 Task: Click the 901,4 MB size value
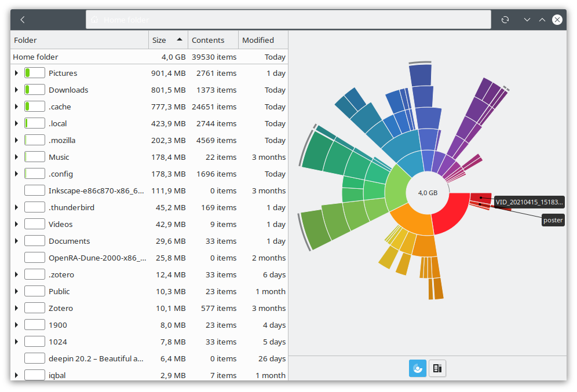pyautogui.click(x=168, y=73)
